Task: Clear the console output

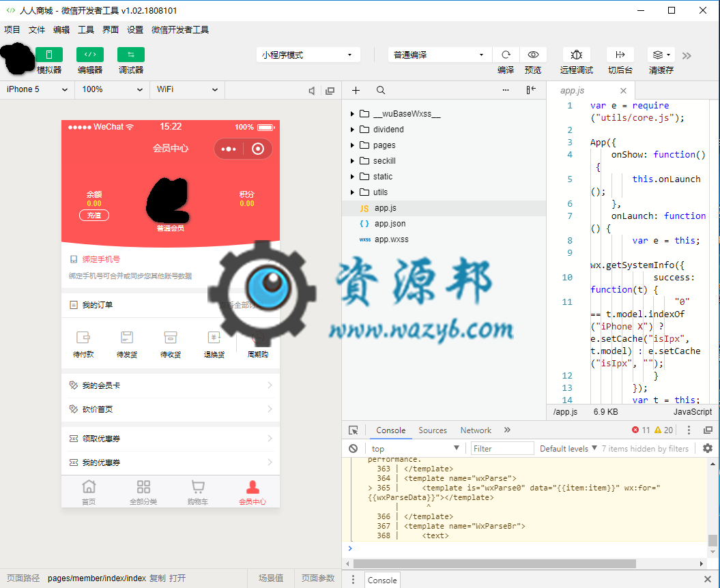Action: pos(353,448)
